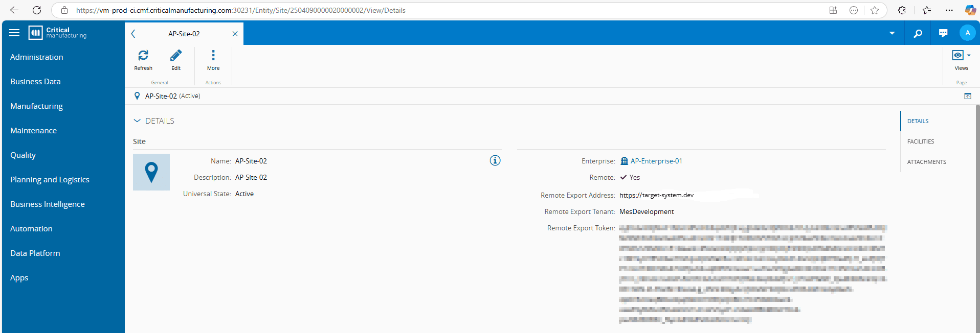Click the location pin beside AP-Site-02 header
This screenshot has height=333, width=980.
[x=137, y=96]
